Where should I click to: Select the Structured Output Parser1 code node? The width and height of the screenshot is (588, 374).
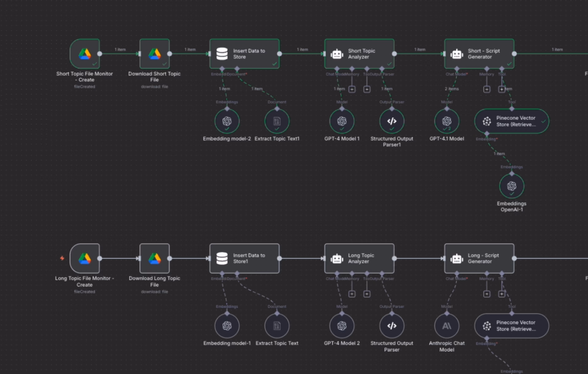tap(392, 121)
